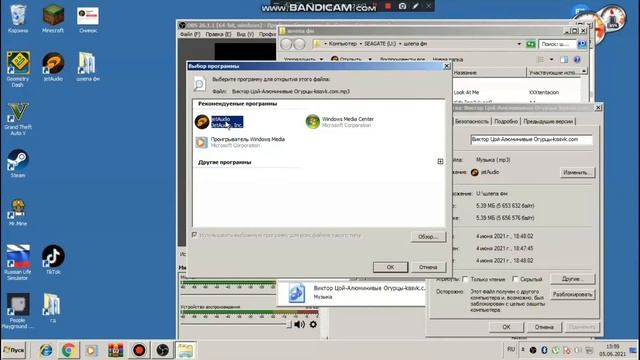
Task: Open the Безопасность tab in Properties
Action: click(x=471, y=121)
